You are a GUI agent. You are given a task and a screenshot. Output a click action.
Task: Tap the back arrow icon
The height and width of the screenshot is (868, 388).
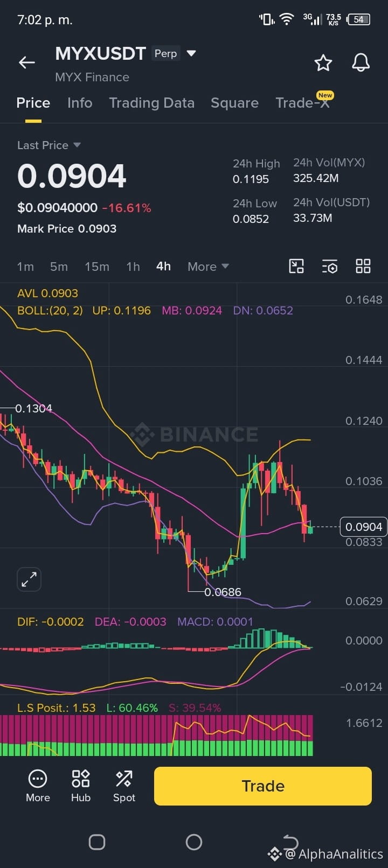point(27,62)
